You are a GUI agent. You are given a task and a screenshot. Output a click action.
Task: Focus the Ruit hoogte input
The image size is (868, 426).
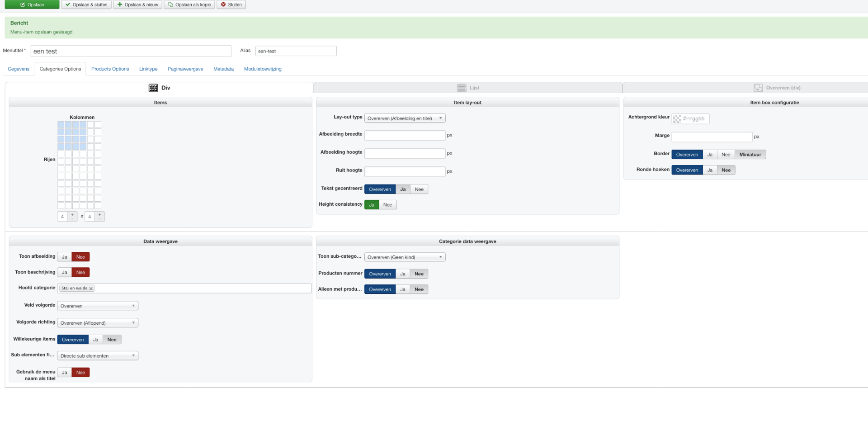point(405,171)
